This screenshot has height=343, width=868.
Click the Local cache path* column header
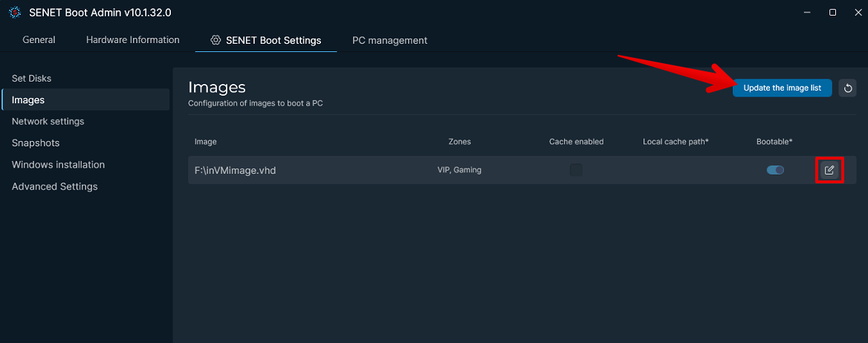(676, 142)
